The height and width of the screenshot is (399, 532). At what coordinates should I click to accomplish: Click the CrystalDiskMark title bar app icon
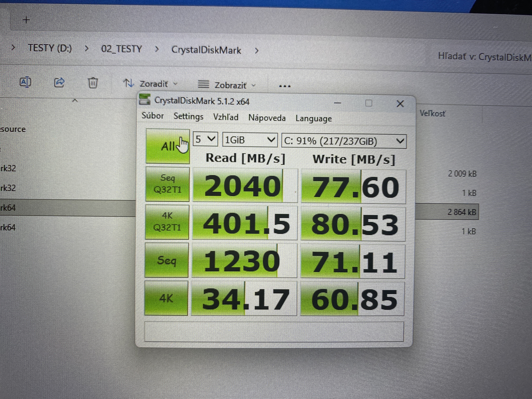[145, 100]
